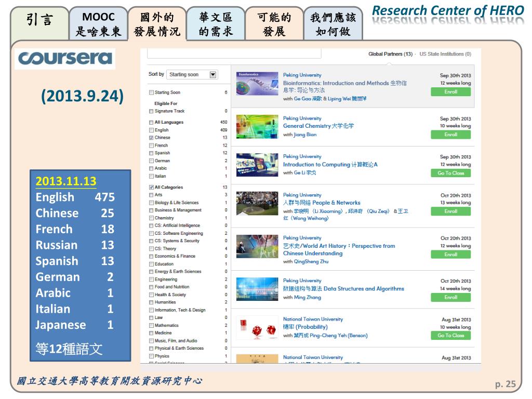532x399 pixels.
Task: Go To Class for Introduction to Computing
Action: [x=450, y=174]
